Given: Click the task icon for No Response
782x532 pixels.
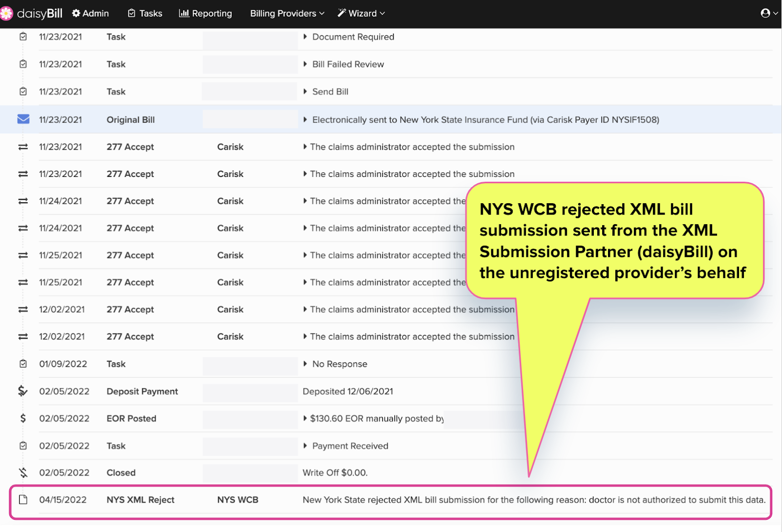Looking at the screenshot, I should tap(23, 364).
